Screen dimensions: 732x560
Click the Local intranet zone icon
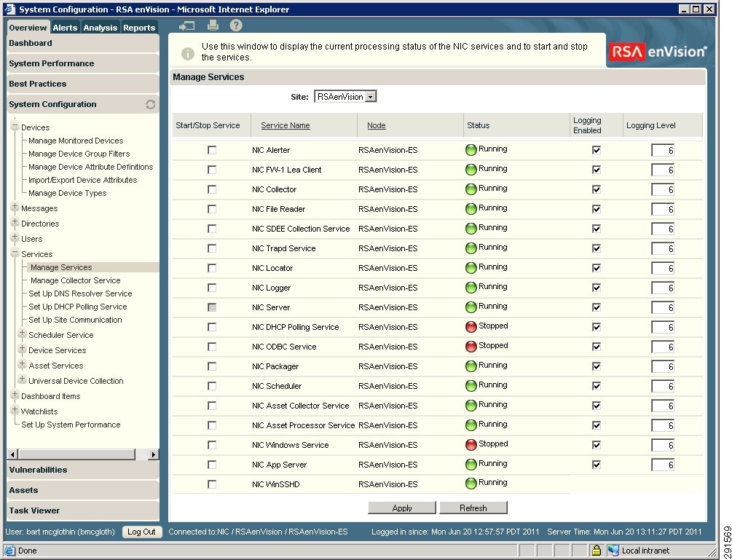point(613,551)
